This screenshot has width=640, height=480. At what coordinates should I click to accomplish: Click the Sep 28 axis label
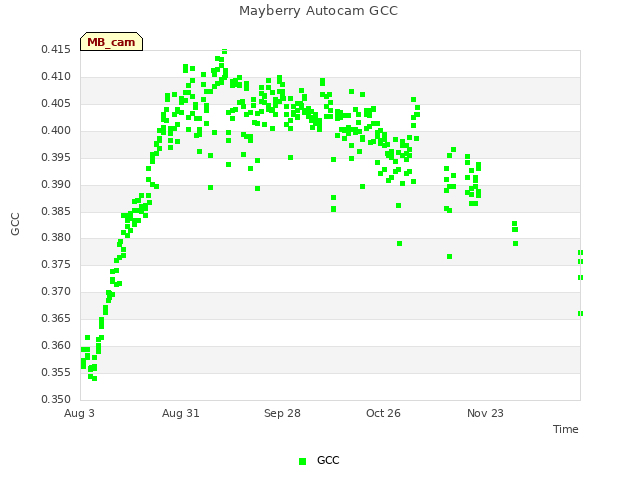pos(282,413)
